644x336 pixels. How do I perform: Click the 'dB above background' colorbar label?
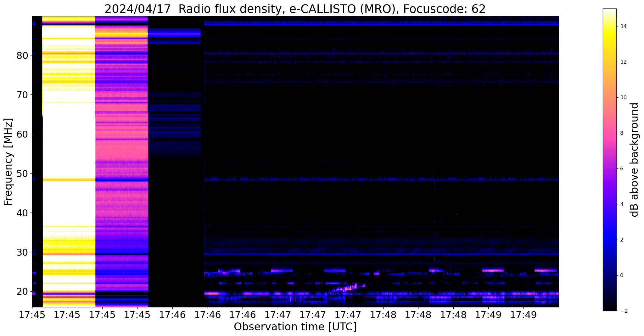[x=635, y=160]
